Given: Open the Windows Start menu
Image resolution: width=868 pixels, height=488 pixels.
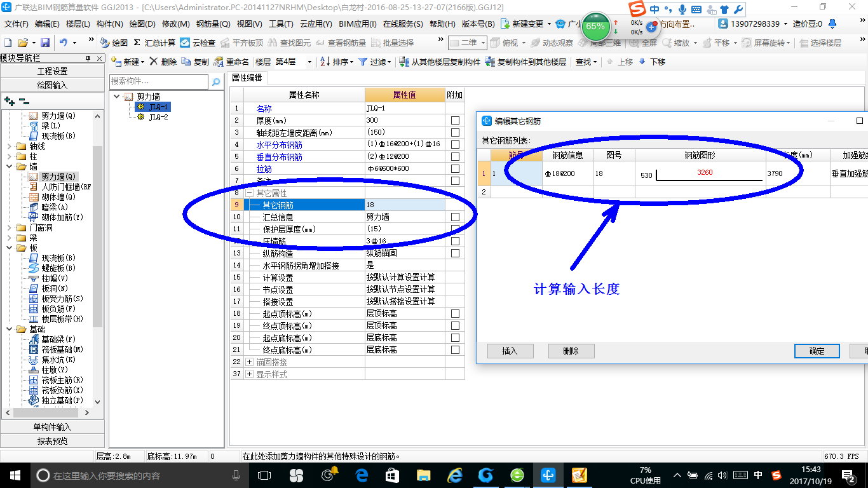Looking at the screenshot, I should [14, 475].
